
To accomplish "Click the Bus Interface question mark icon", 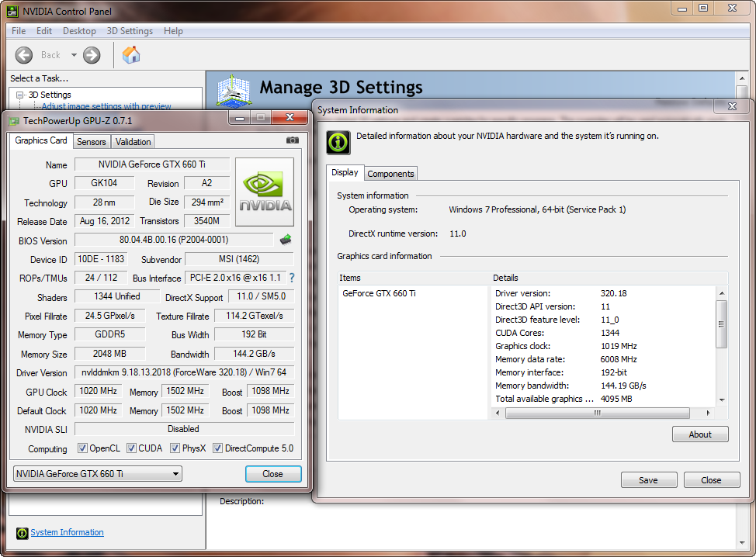I will tap(292, 278).
